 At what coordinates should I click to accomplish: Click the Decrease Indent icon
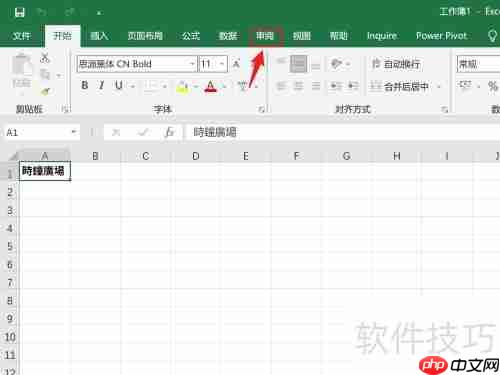click(336, 86)
